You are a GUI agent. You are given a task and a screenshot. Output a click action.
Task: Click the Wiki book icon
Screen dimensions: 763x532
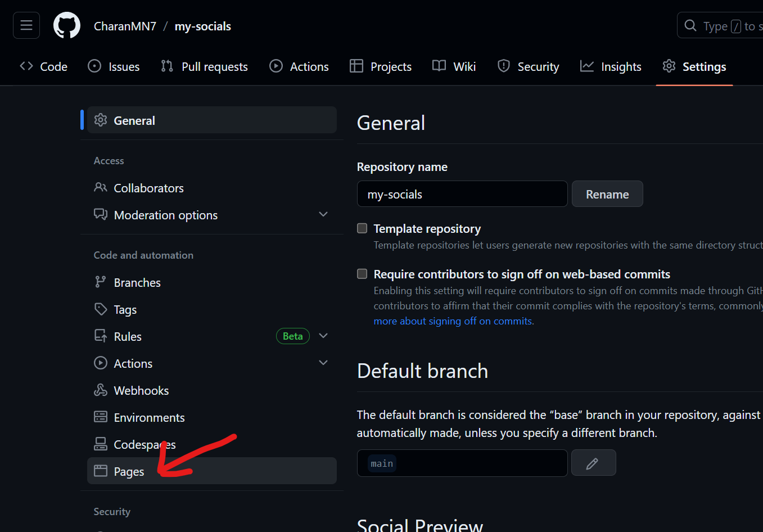click(439, 66)
